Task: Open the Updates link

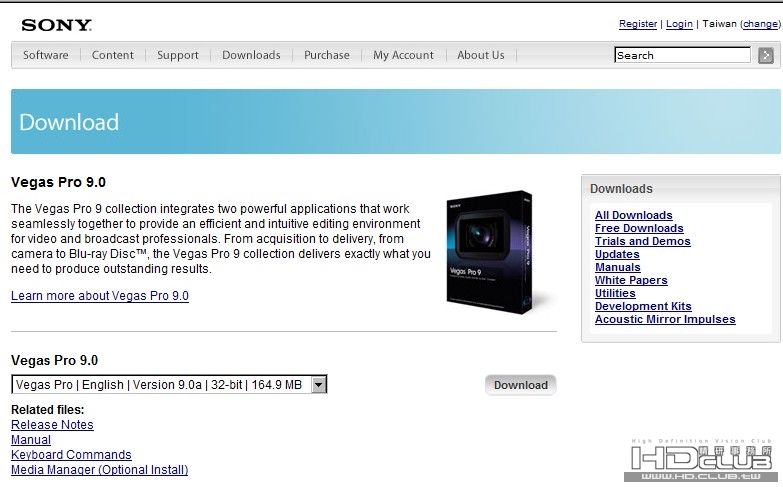Action: 617,254
